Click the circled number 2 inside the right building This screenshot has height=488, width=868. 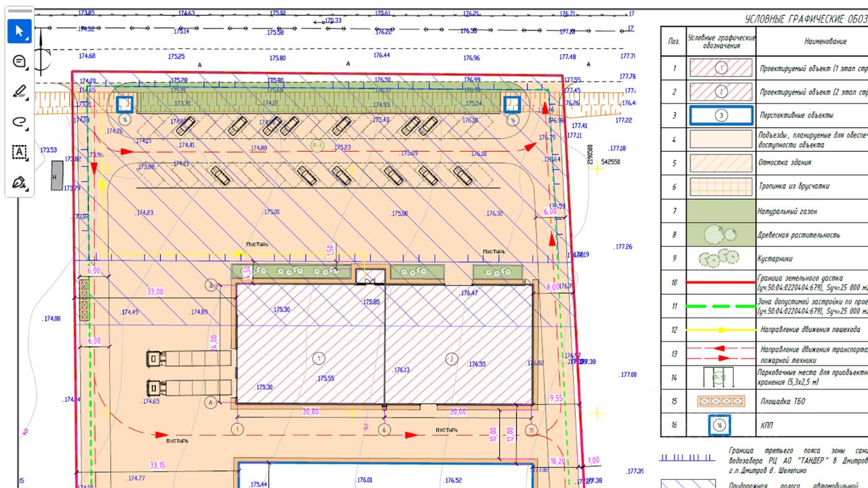[x=452, y=359]
